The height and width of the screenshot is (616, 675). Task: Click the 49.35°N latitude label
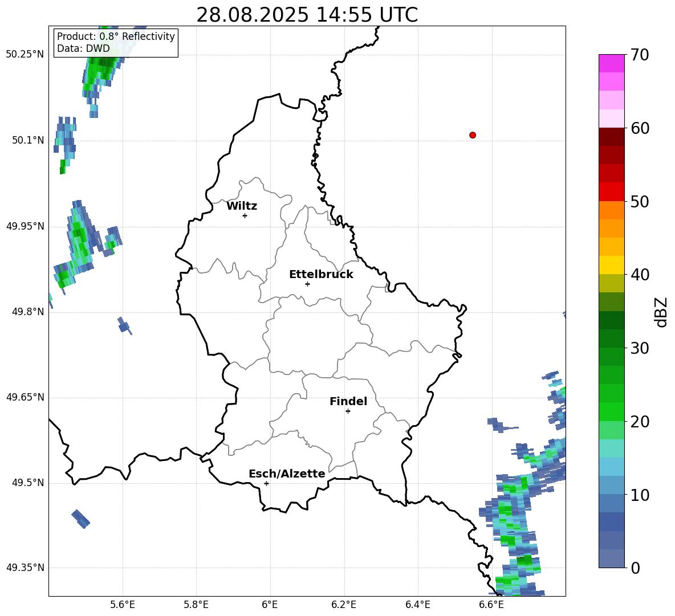pos(25,568)
